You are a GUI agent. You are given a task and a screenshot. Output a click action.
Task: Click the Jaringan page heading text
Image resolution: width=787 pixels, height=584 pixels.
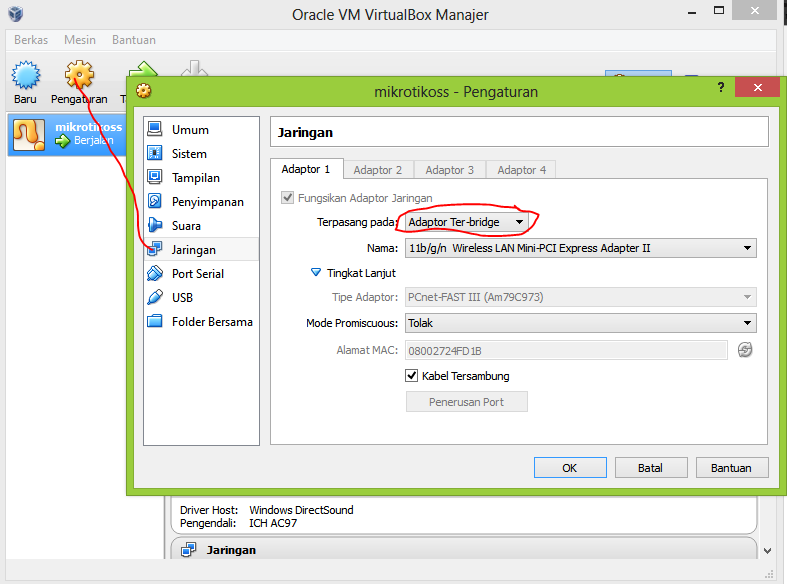point(305,132)
